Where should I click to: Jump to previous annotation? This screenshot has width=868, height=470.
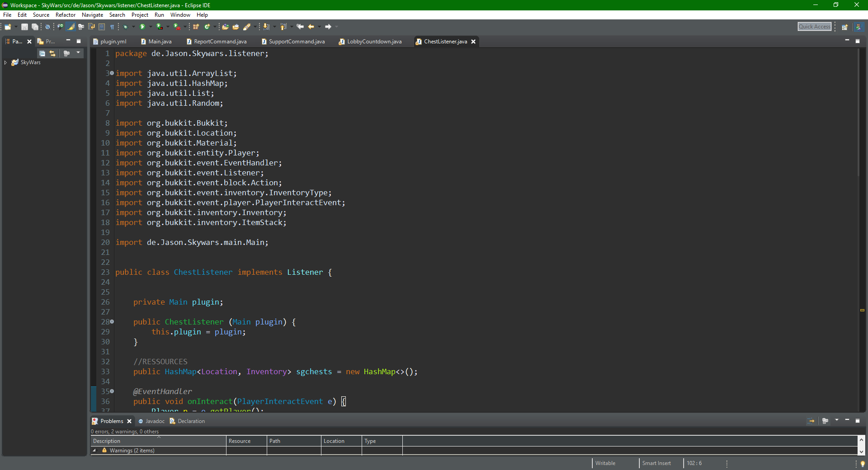tap(283, 27)
